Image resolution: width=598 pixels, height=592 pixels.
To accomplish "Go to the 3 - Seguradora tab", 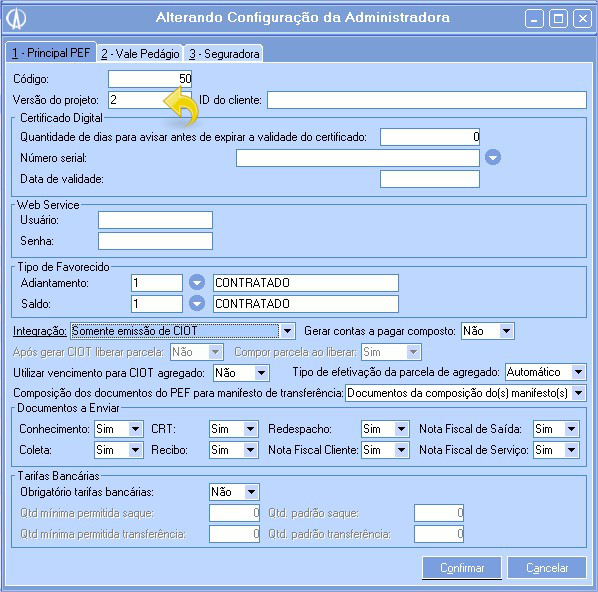I will 224,54.
